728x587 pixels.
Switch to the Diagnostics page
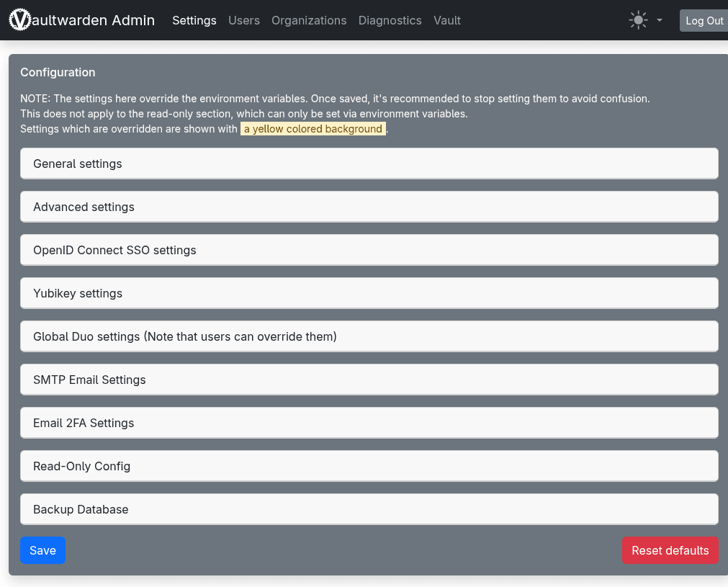click(x=390, y=20)
